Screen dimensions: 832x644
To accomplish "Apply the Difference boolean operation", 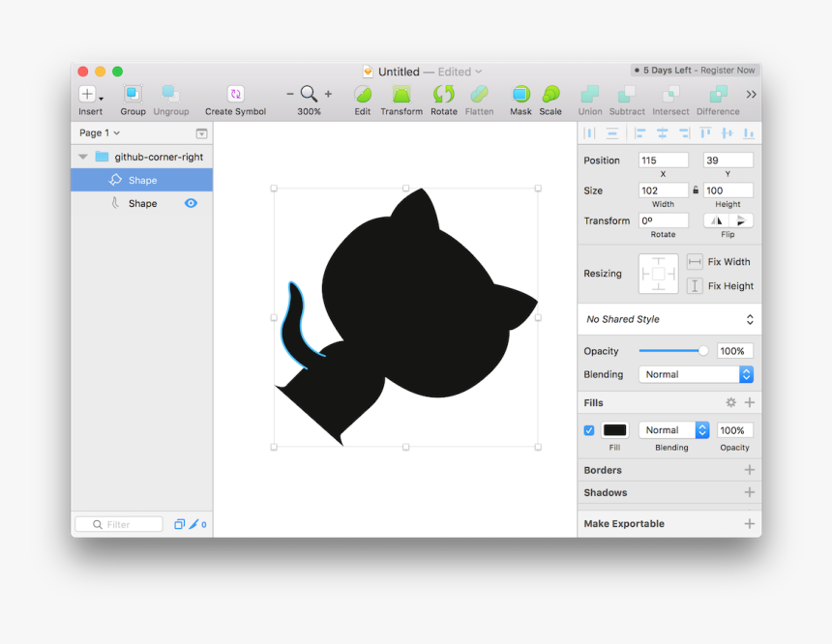I will pyautogui.click(x=719, y=94).
